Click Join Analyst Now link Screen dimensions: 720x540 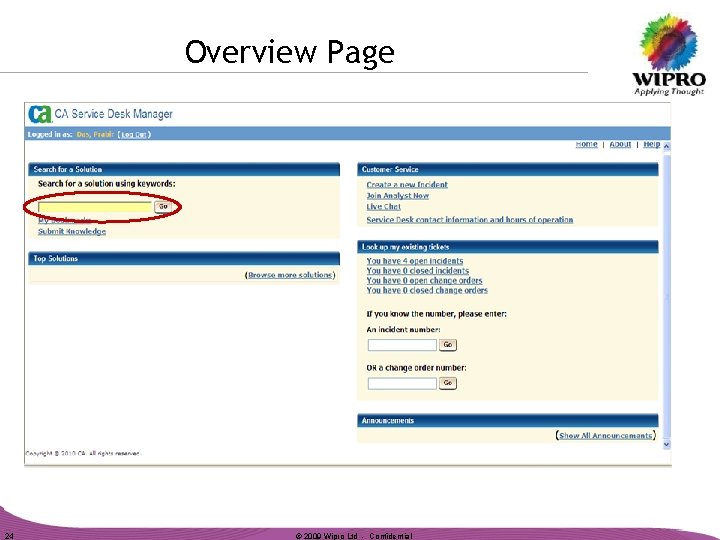[x=398, y=196]
